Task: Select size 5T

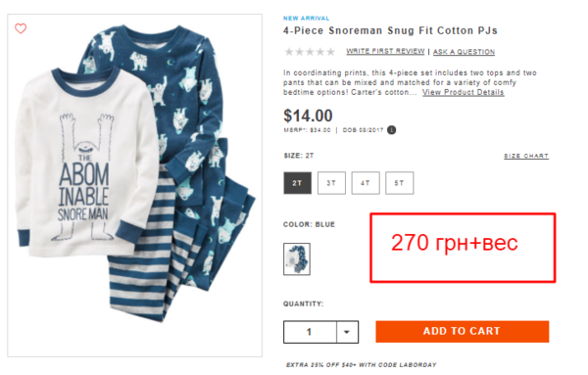Action: point(400,183)
